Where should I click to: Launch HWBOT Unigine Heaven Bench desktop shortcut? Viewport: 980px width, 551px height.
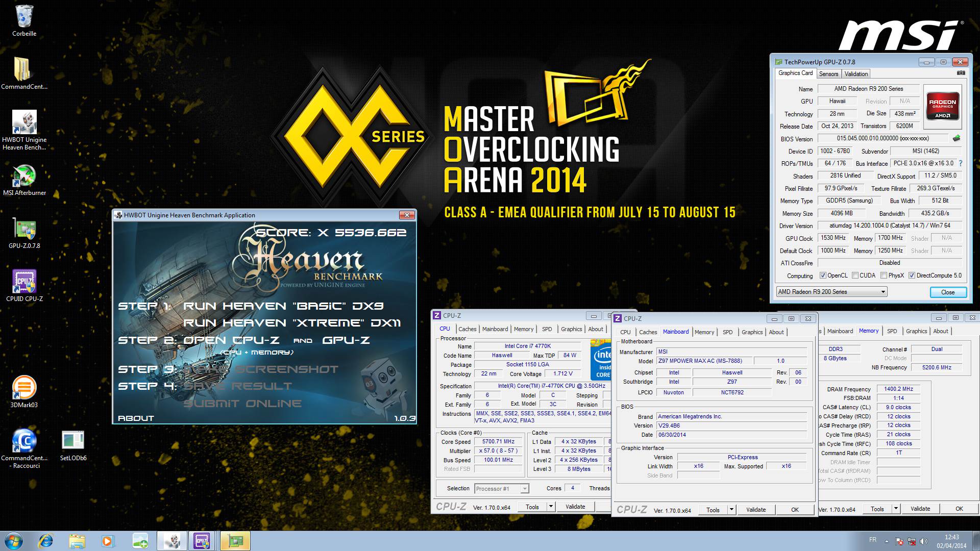pyautogui.click(x=24, y=130)
